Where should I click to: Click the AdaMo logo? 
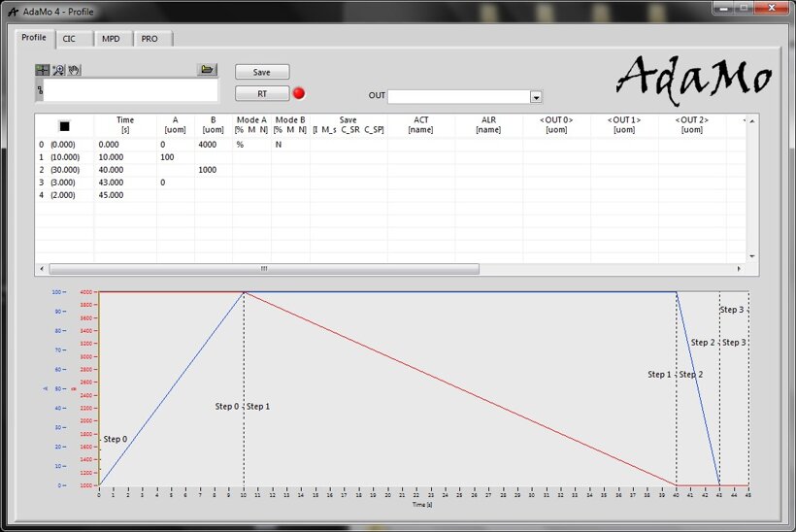(695, 76)
